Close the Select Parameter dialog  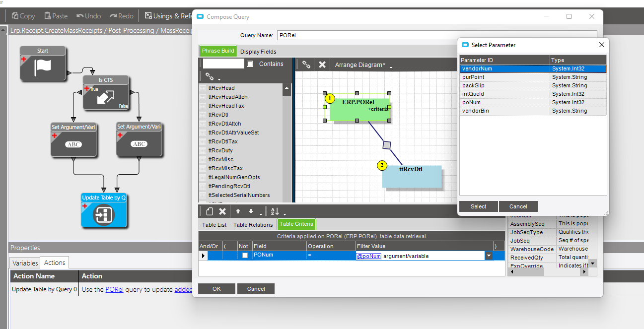click(601, 45)
